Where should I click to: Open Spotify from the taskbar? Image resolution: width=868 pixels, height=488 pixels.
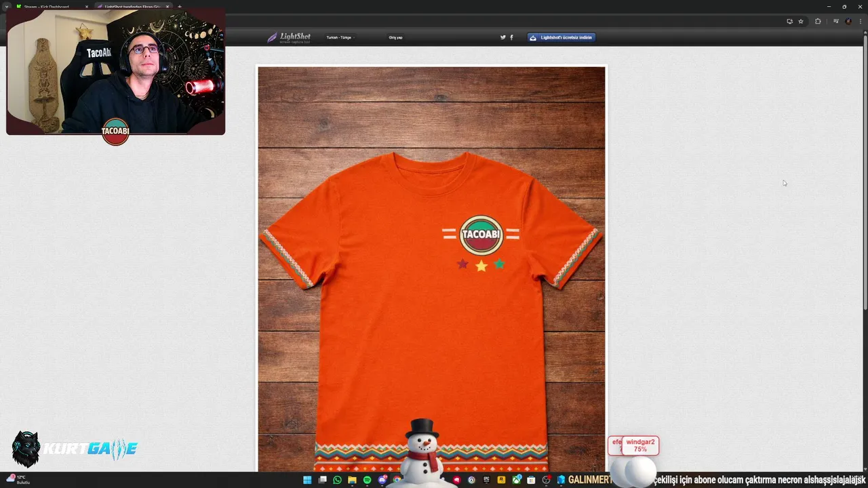[367, 480]
